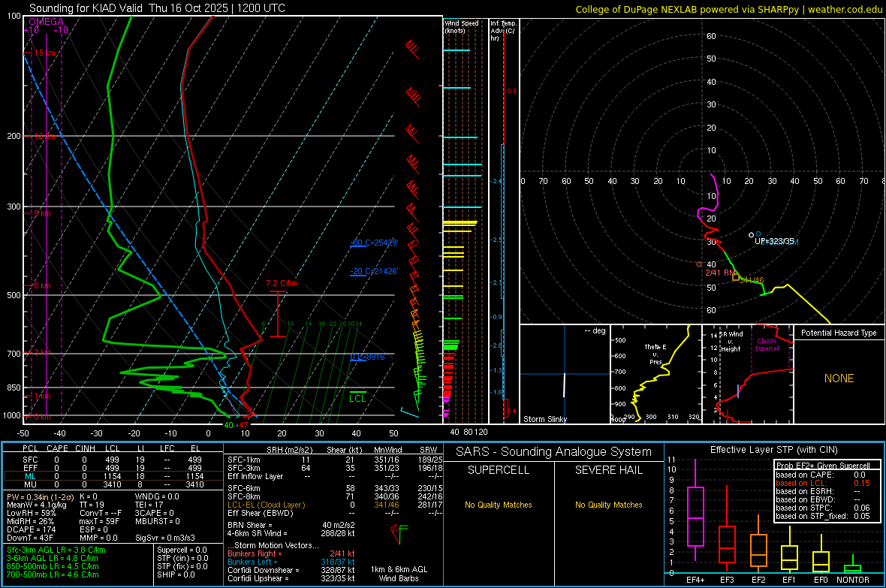
Task: Click the Corfidi Upshear entry
Action: (x=291, y=578)
